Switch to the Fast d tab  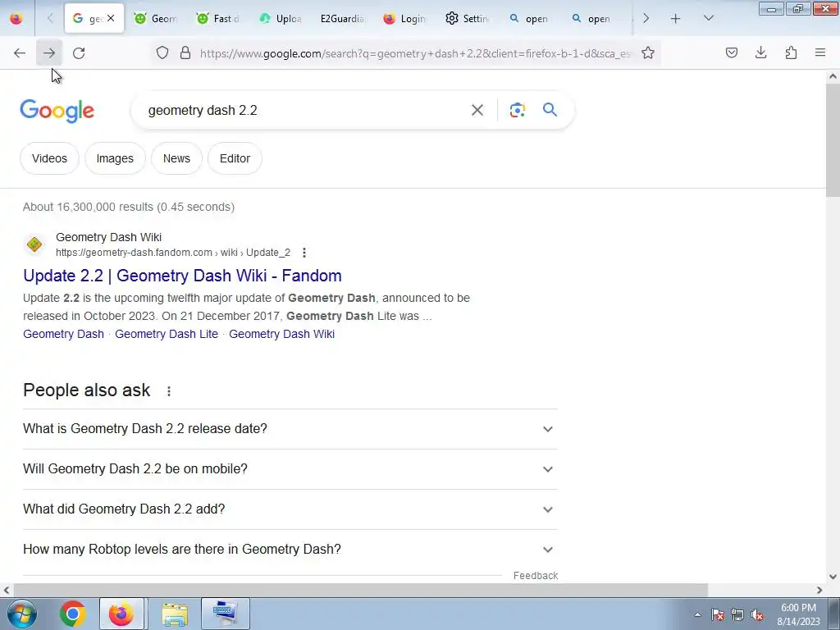pos(218,19)
